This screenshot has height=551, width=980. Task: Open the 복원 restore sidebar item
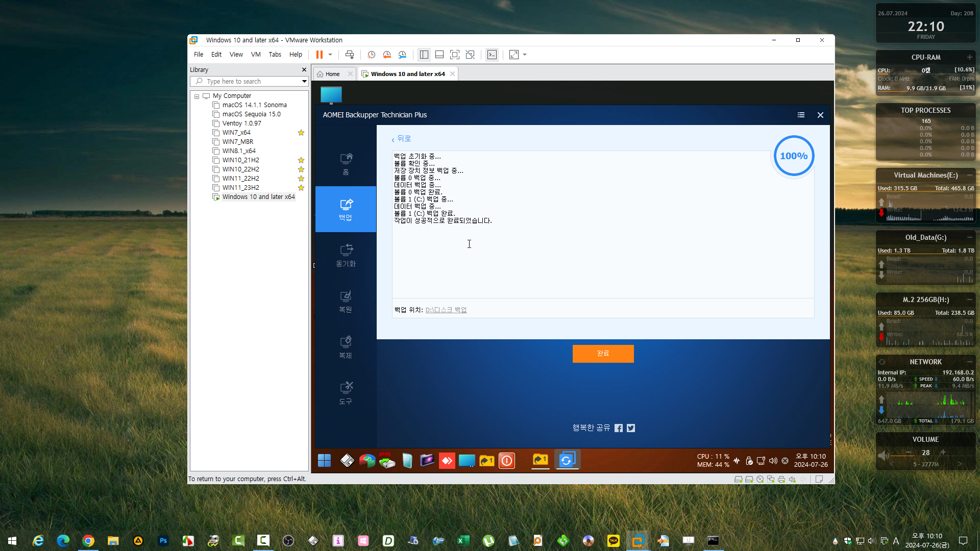point(346,301)
